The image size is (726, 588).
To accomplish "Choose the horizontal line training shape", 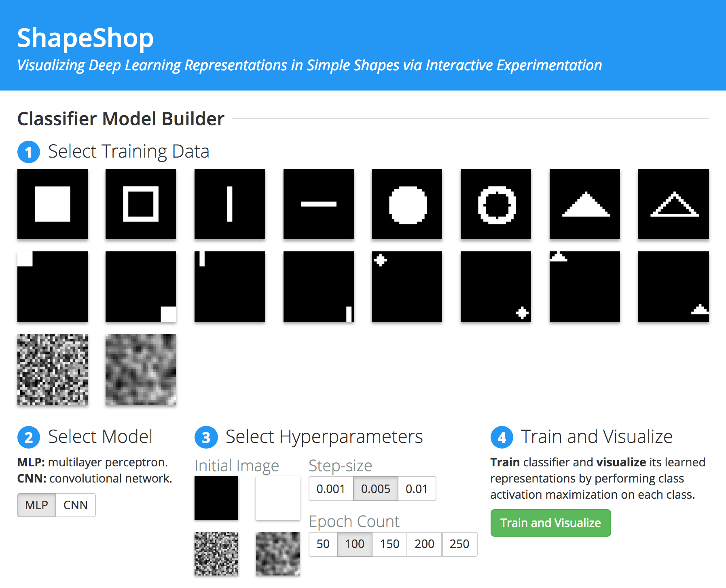I will [x=319, y=204].
